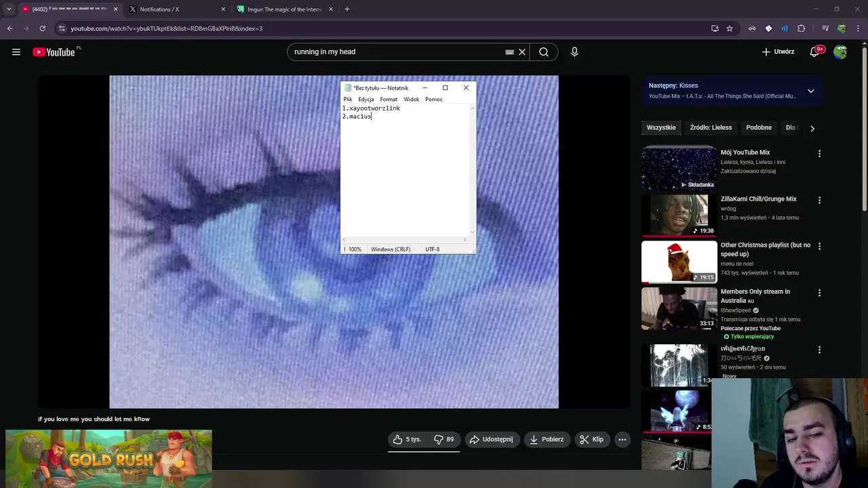Open options for Other Christmas playlist

coord(819,246)
